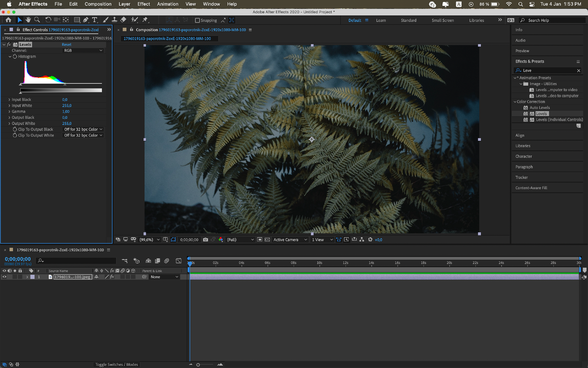Select the Zoom tool in the toolbar
This screenshot has width=588, height=368.
(x=37, y=20)
